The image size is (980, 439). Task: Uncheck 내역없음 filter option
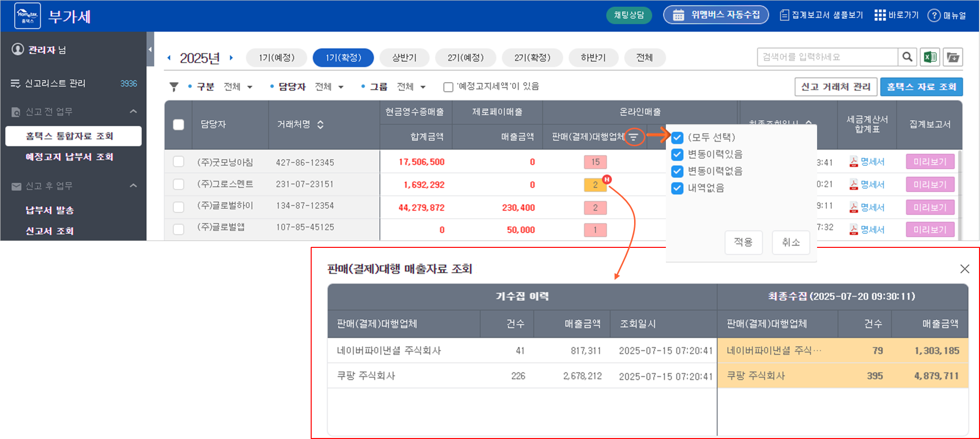coord(677,188)
